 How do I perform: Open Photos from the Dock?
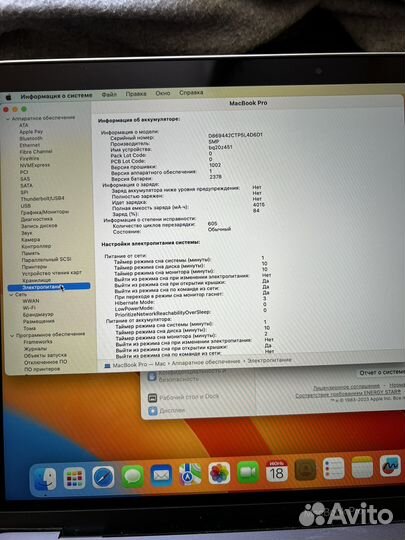pyautogui.click(x=219, y=473)
